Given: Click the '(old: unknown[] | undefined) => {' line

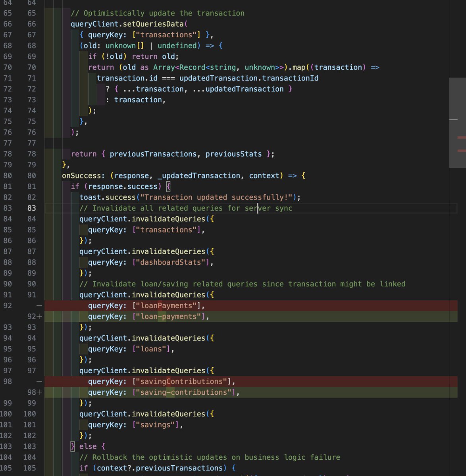Looking at the screenshot, I should point(151,46).
